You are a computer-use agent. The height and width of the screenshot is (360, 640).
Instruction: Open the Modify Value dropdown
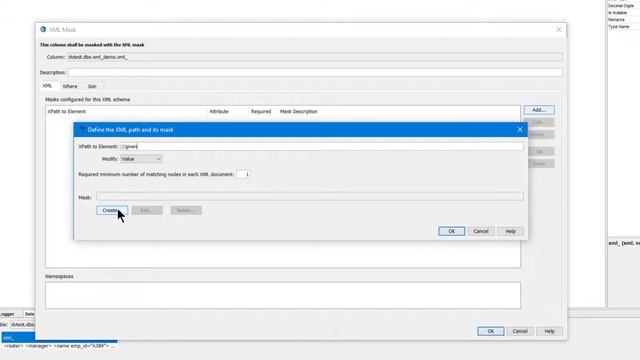141,159
